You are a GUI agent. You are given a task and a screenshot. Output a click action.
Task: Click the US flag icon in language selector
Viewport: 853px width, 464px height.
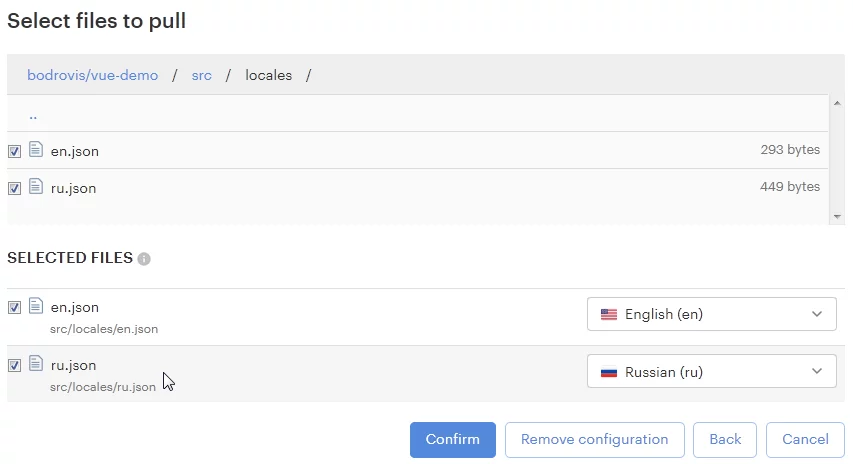click(609, 314)
